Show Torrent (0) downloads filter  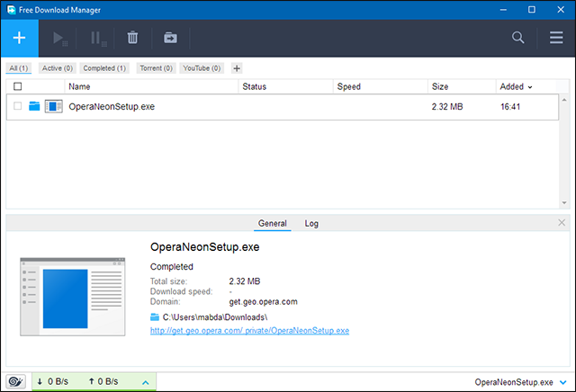[156, 68]
